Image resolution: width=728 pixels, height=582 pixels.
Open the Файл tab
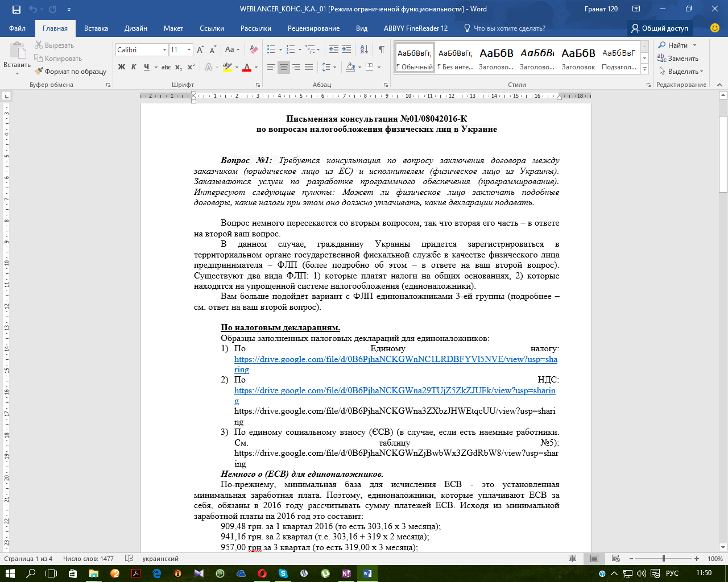click(17, 28)
